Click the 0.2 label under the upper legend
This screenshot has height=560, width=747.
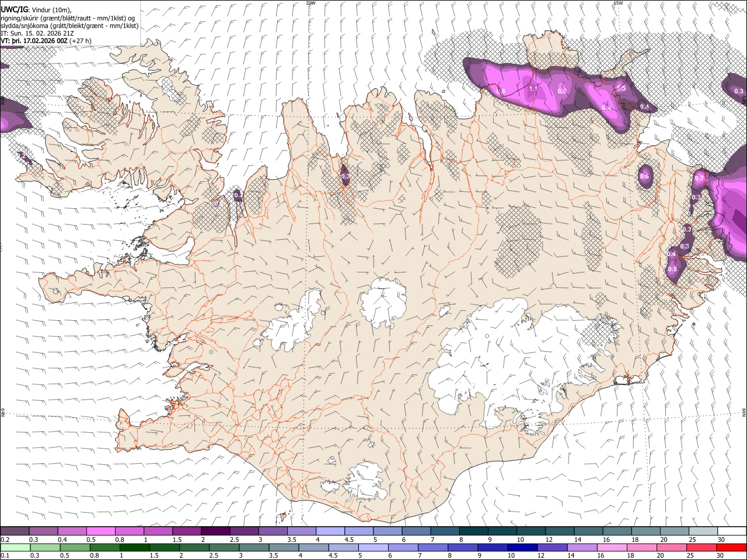[x=5, y=540]
